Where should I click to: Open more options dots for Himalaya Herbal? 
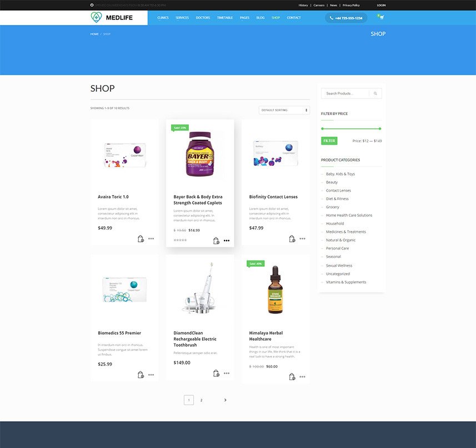pos(302,377)
